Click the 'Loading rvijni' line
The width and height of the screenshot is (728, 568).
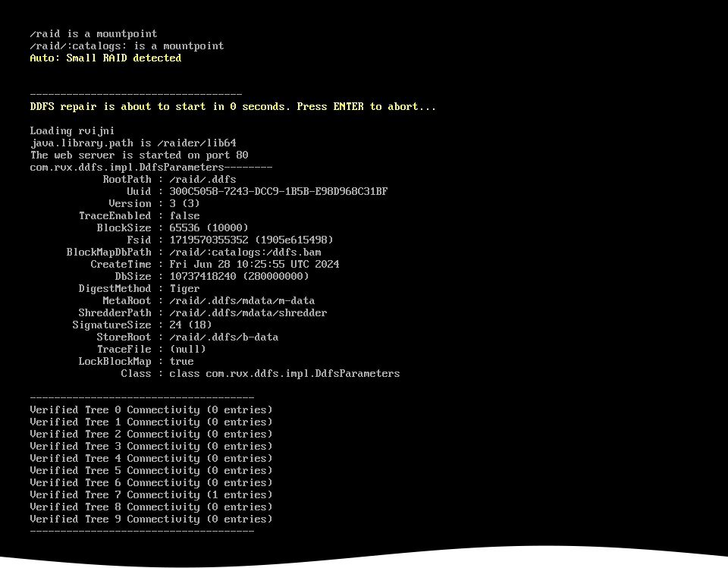pyautogui.click(x=72, y=130)
